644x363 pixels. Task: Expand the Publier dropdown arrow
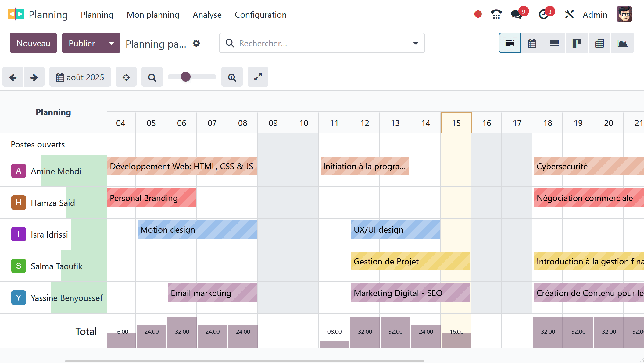point(111,43)
